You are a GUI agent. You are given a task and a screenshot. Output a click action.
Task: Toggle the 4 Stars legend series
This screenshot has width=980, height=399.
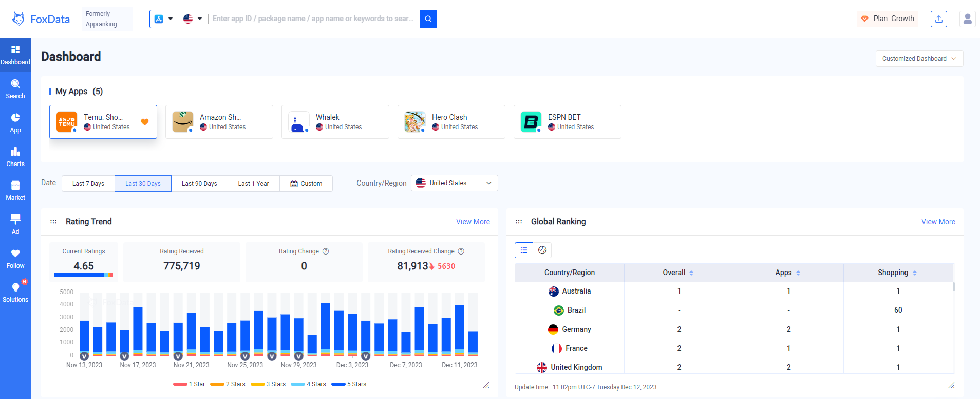[308, 384]
